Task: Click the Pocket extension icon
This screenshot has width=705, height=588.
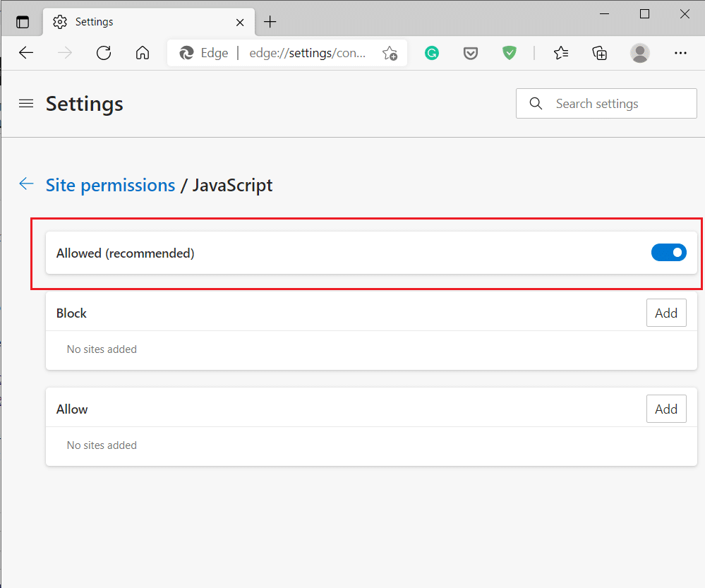Action: [470, 53]
